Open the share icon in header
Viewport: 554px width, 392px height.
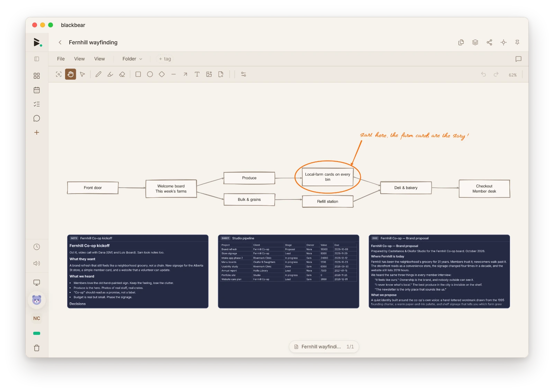[x=489, y=42]
